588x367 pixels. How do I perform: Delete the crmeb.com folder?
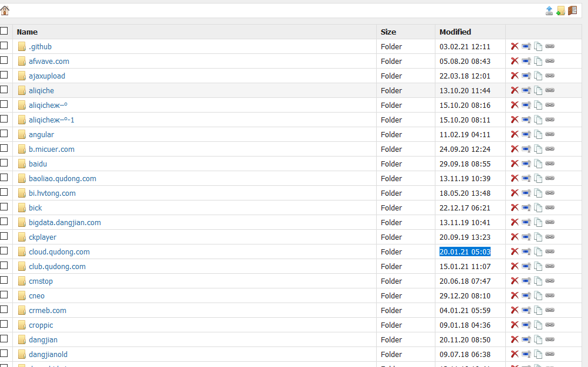click(515, 310)
